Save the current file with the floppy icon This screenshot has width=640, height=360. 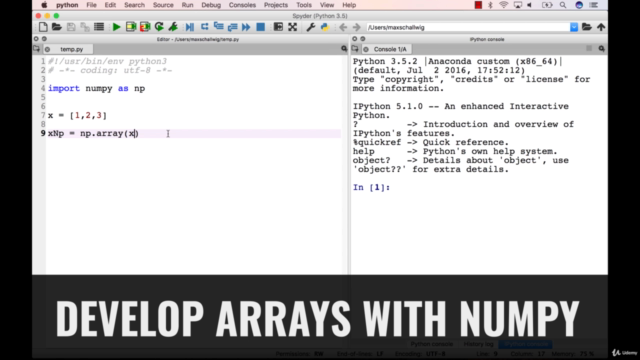(71, 27)
